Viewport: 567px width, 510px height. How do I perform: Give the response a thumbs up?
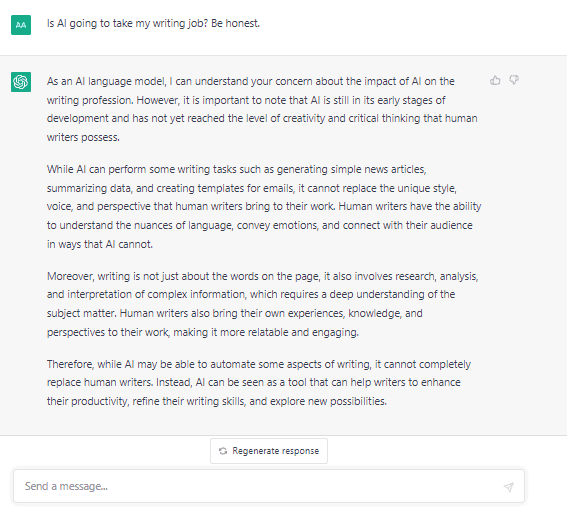point(495,80)
